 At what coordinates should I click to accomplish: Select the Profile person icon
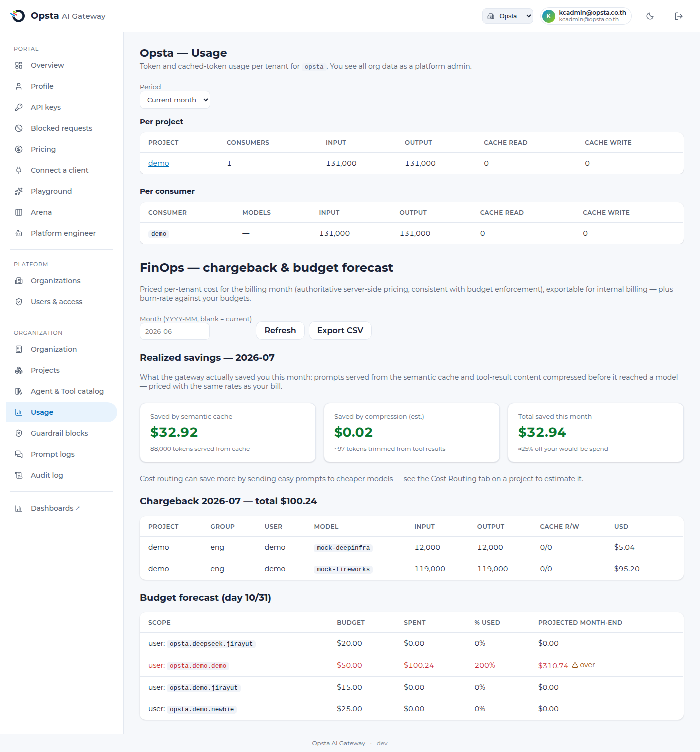[x=19, y=86]
